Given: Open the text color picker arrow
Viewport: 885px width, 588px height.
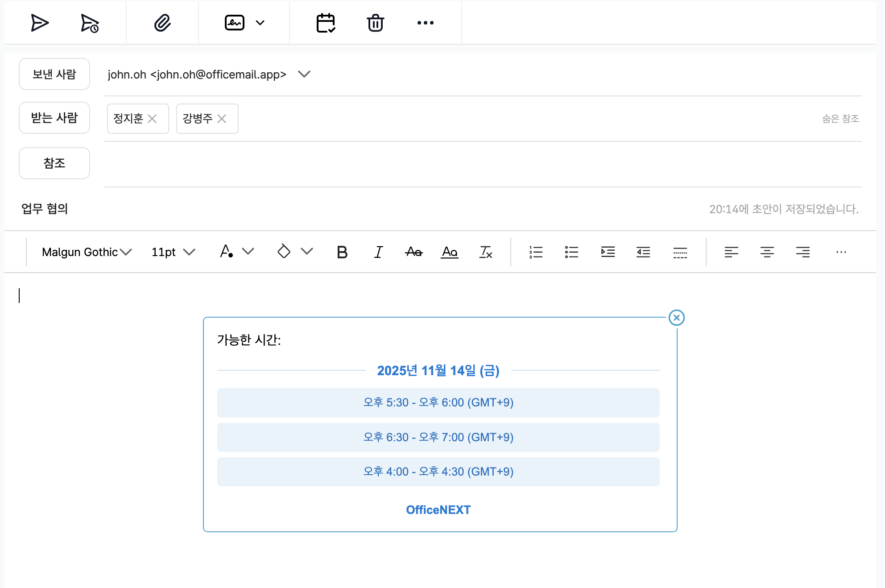Looking at the screenshot, I should point(248,252).
